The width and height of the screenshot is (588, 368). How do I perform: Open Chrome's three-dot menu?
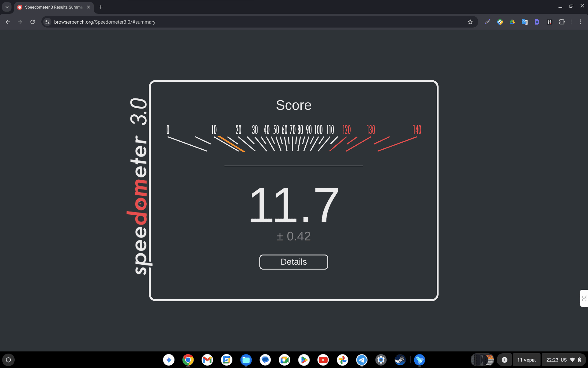point(580,22)
